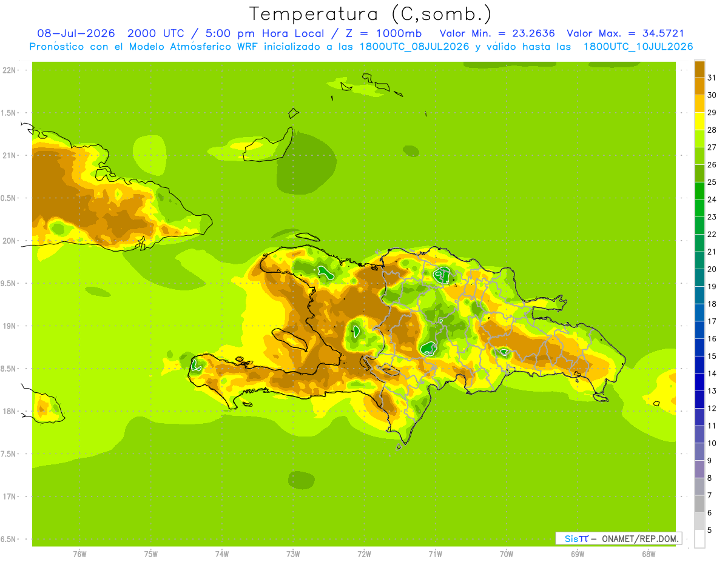728x562 pixels.
Task: Click the '21N' latitude label
Action: click(10, 155)
